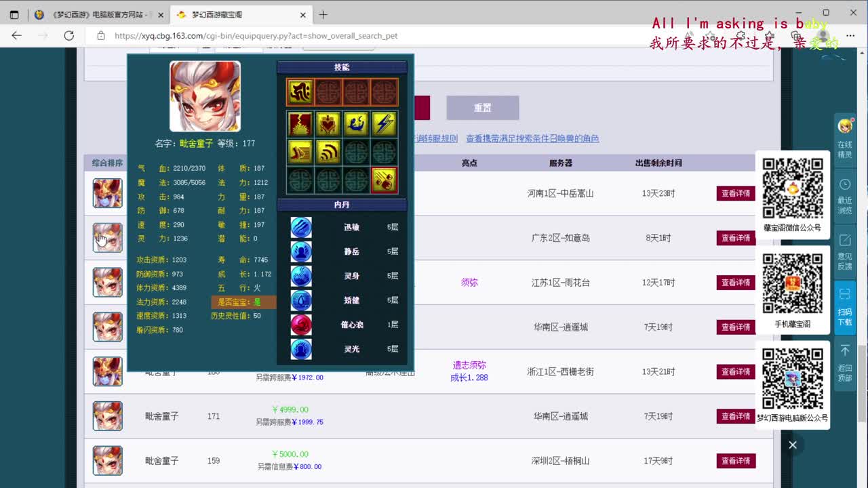Open a new browser tab
The width and height of the screenshot is (868, 488).
pos(323,14)
